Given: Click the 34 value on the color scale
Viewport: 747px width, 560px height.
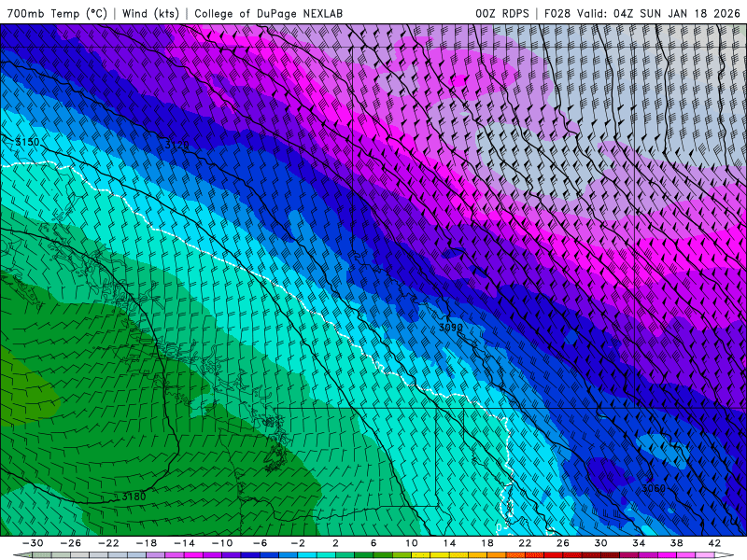Looking at the screenshot, I should [639, 543].
